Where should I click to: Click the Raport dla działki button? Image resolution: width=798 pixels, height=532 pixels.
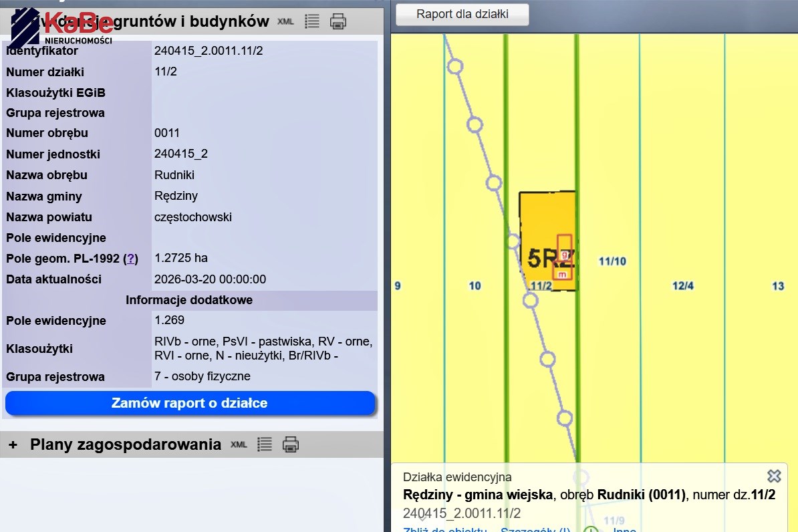[462, 14]
